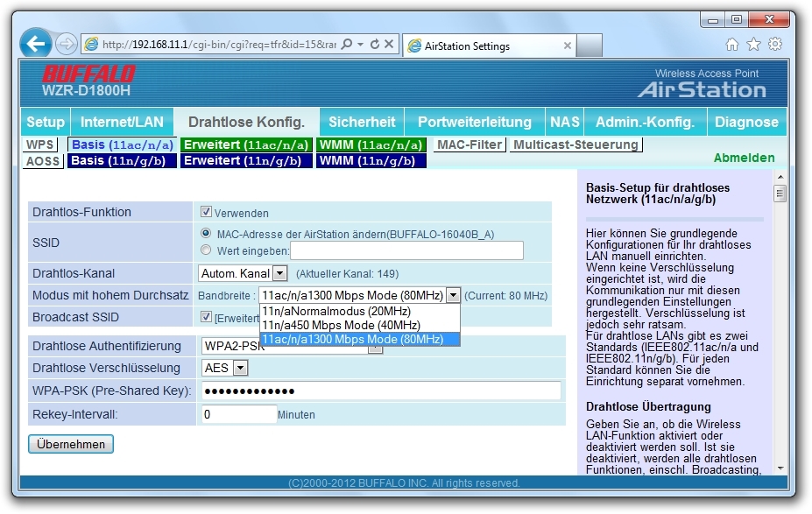Viewport: 812px width, 514px height.
Task: Click the refresh icon in address bar
Action: click(x=375, y=44)
